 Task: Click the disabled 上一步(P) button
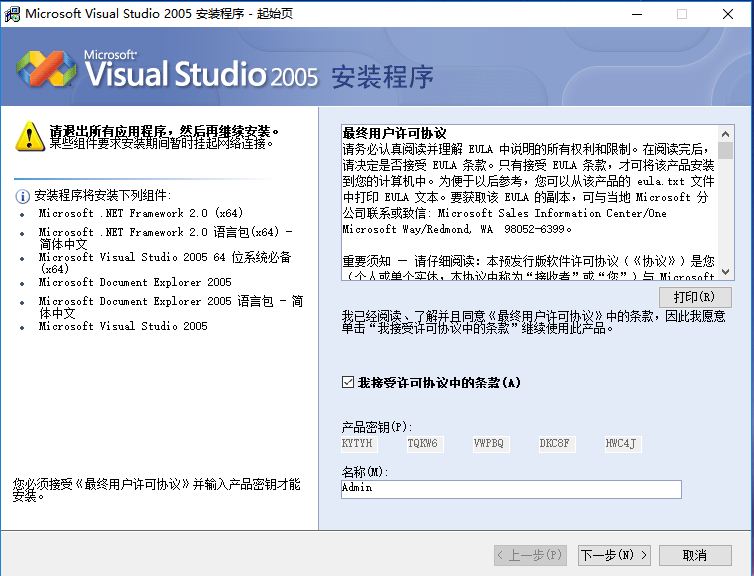pos(530,555)
